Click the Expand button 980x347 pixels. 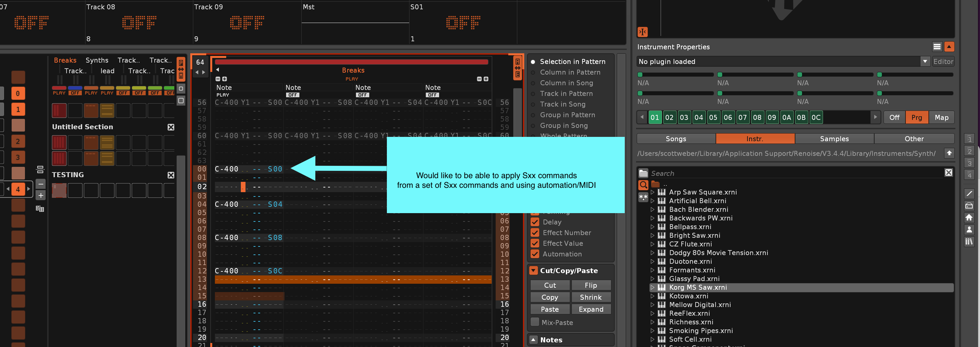(591, 309)
